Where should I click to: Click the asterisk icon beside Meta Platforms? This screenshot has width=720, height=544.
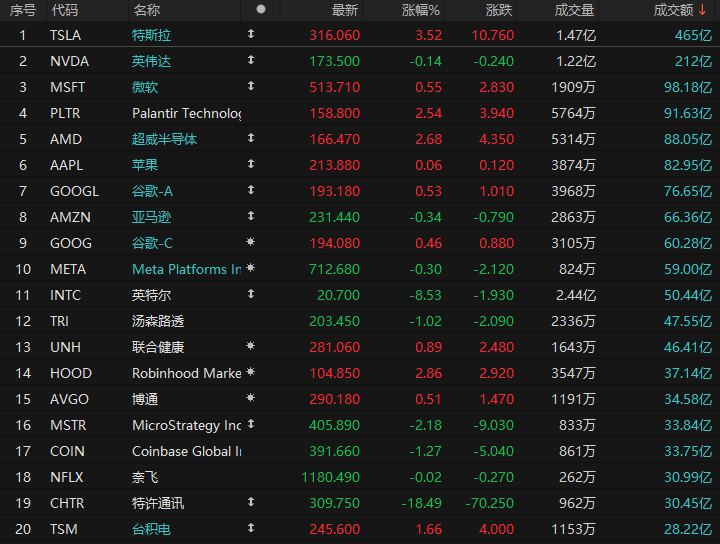250,268
